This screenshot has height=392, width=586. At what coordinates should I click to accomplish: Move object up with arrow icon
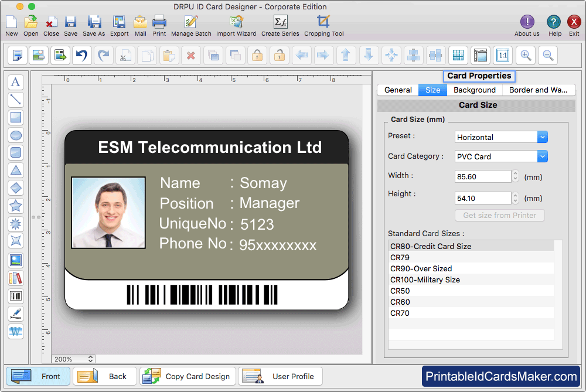(346, 55)
